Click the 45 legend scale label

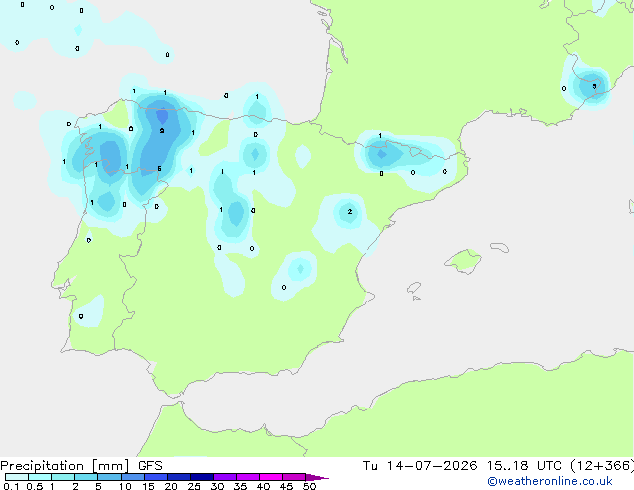(x=286, y=486)
